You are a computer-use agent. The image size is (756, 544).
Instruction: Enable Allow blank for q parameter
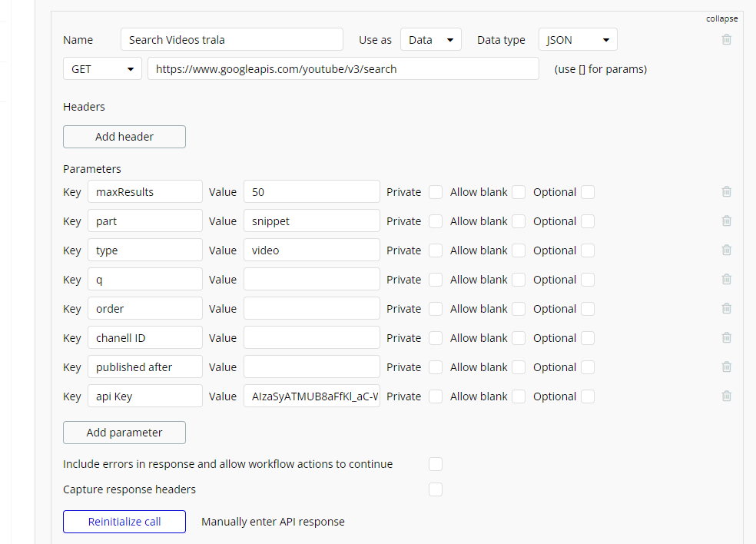(519, 280)
